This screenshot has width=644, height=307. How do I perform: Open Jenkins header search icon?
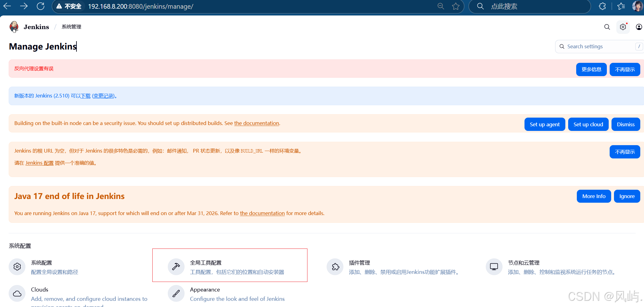607,27
